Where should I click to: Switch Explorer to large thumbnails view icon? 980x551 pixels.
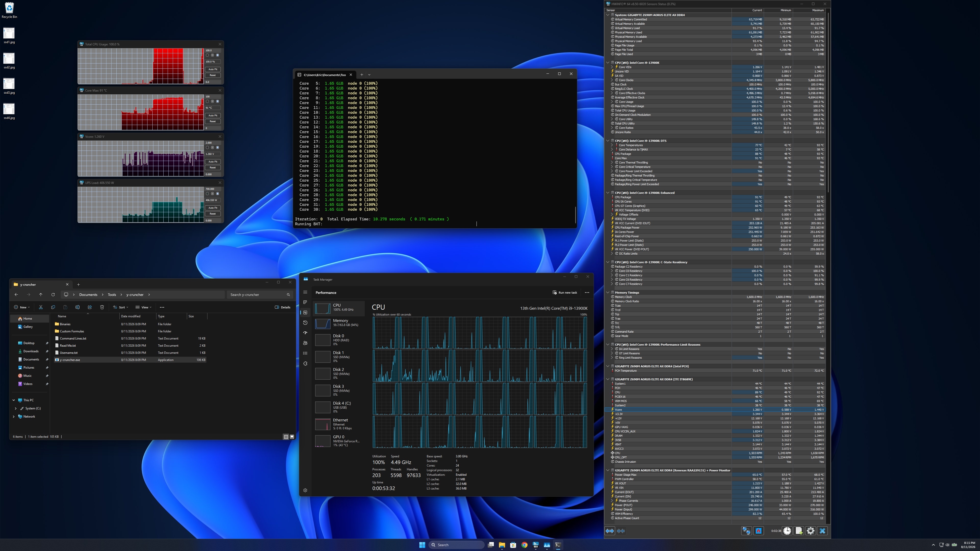pyautogui.click(x=292, y=436)
